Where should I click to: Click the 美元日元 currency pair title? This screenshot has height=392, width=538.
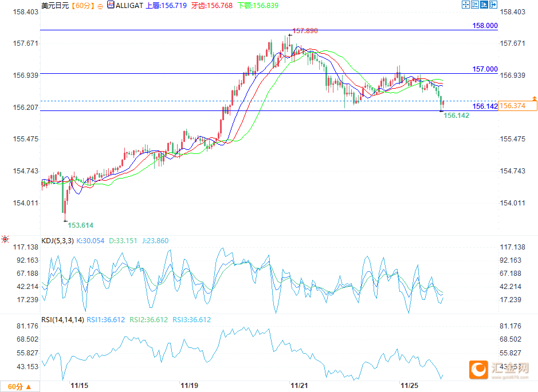point(54,5)
